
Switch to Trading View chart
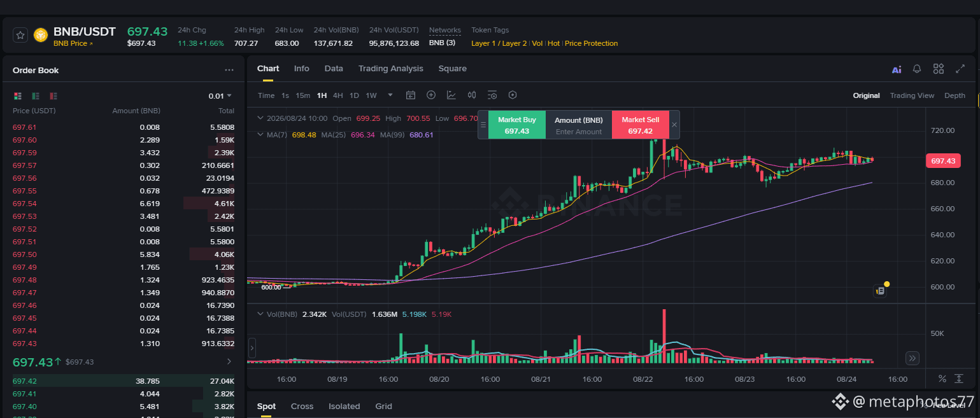(912, 95)
